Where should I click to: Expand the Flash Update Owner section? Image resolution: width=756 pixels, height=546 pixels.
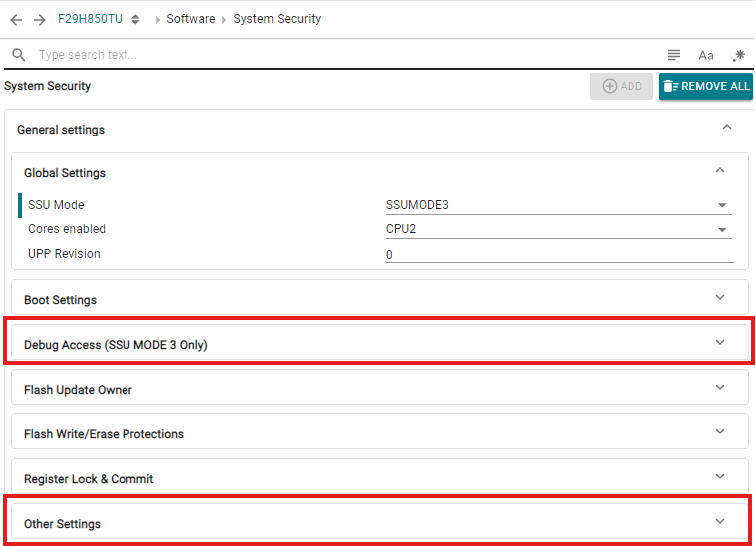click(720, 388)
